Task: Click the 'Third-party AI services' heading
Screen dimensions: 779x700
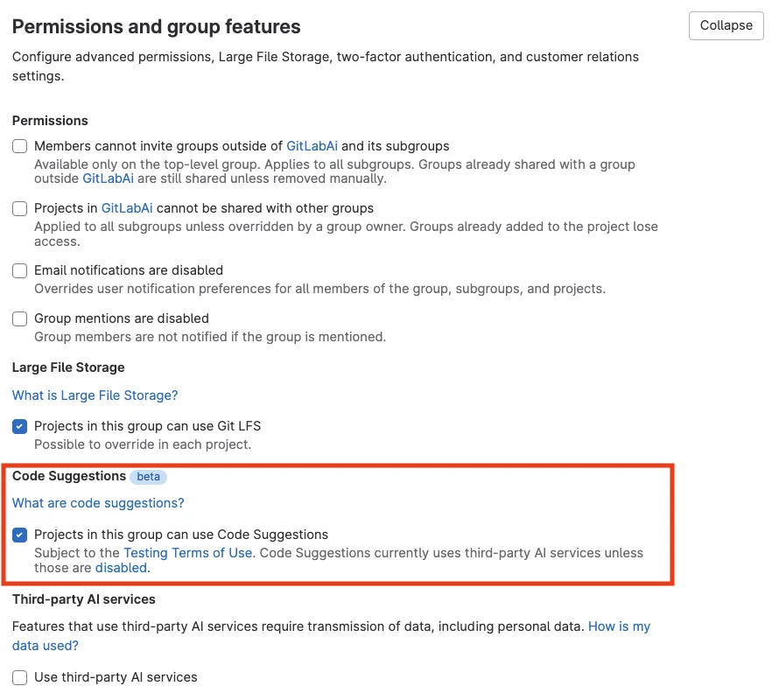Action: point(83,599)
